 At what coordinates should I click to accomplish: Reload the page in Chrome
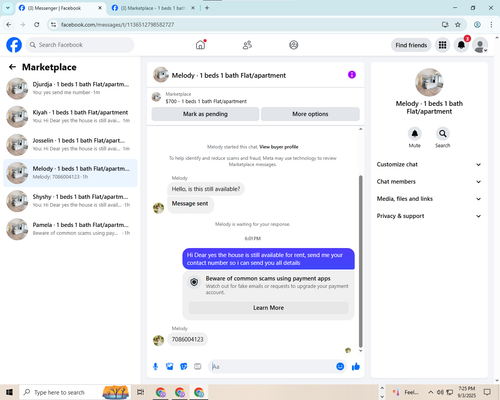(37, 24)
